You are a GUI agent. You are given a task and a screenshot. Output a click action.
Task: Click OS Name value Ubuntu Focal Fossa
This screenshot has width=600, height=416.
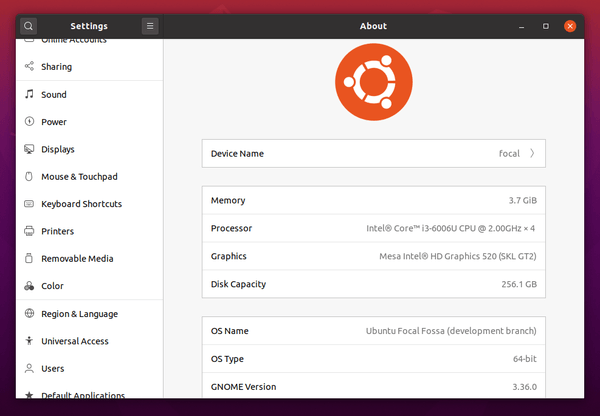451,331
